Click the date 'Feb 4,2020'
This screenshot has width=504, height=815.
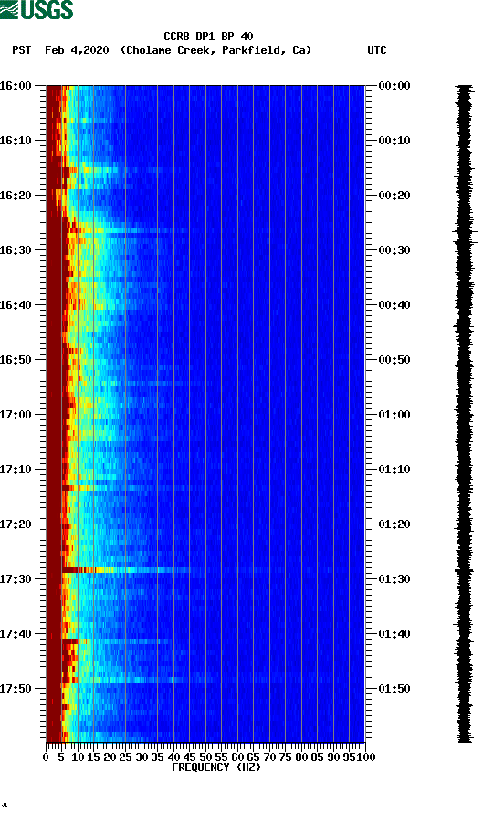tap(77, 50)
